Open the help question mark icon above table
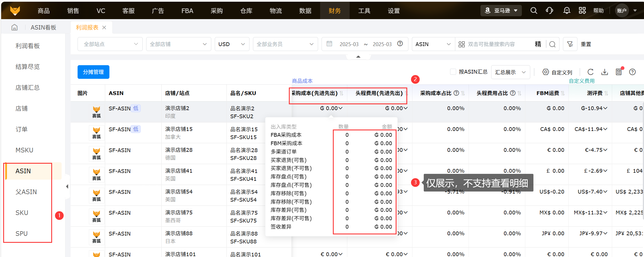Viewport: 644px width, 257px height. [632, 72]
